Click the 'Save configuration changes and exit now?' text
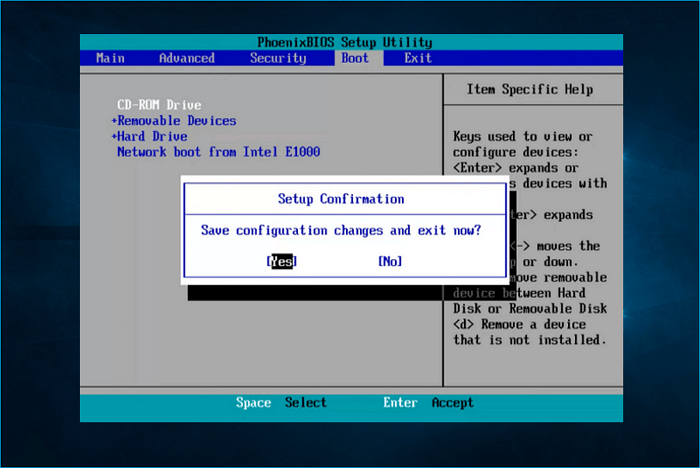Image resolution: width=700 pixels, height=468 pixels. [341, 230]
